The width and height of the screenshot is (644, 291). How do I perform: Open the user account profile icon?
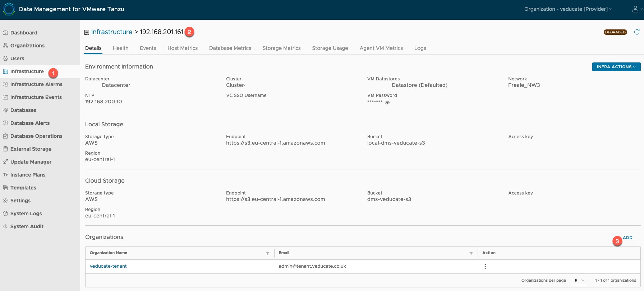(635, 9)
